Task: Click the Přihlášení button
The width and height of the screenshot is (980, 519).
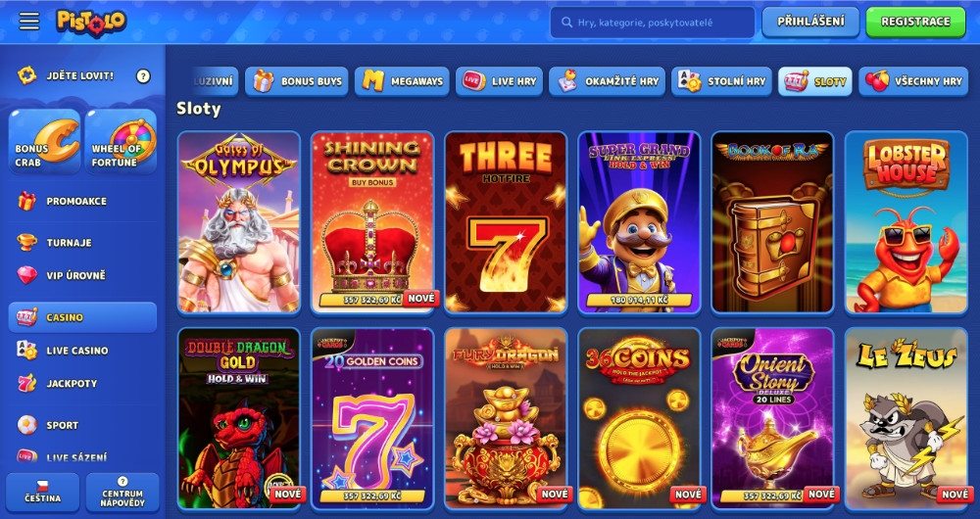Action: (810, 22)
